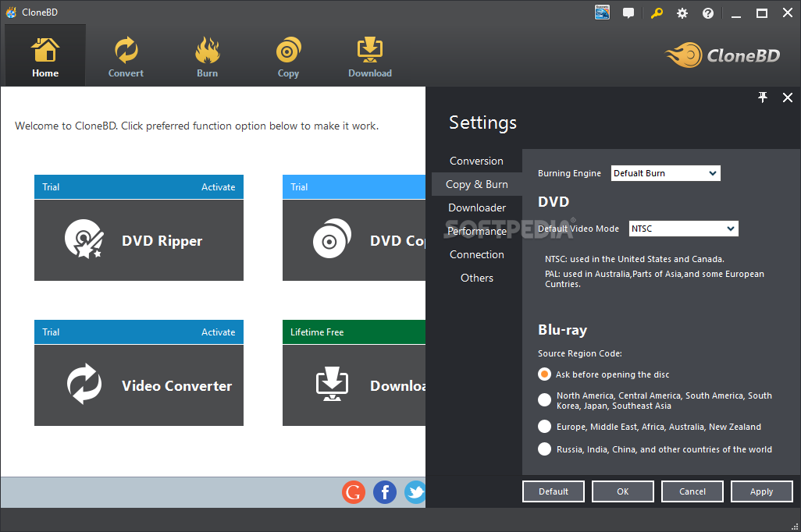The height and width of the screenshot is (532, 801).
Task: Click the Burn flame icon
Action: 208,50
